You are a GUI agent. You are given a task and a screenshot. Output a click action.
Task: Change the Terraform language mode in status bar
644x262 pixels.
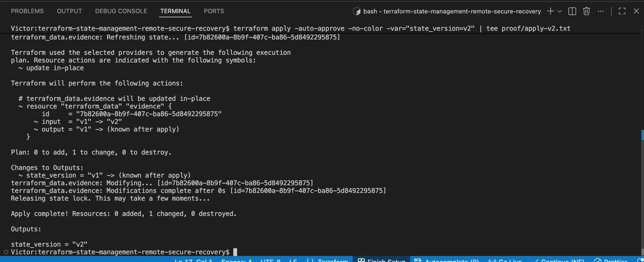point(327,260)
